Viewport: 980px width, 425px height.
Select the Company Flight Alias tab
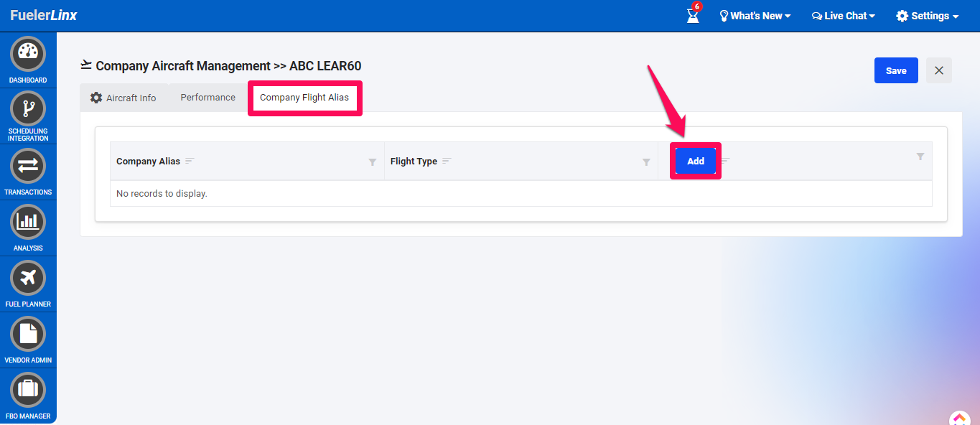304,98
